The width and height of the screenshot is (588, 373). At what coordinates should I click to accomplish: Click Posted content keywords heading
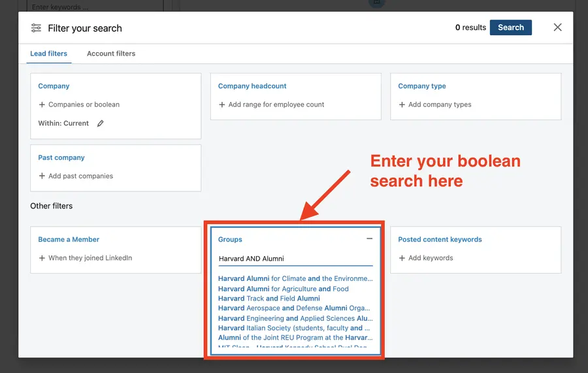click(440, 239)
